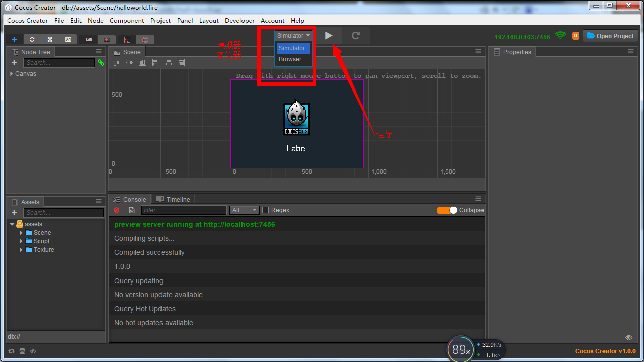
Task: Click the Node Tree search field
Action: click(59, 63)
